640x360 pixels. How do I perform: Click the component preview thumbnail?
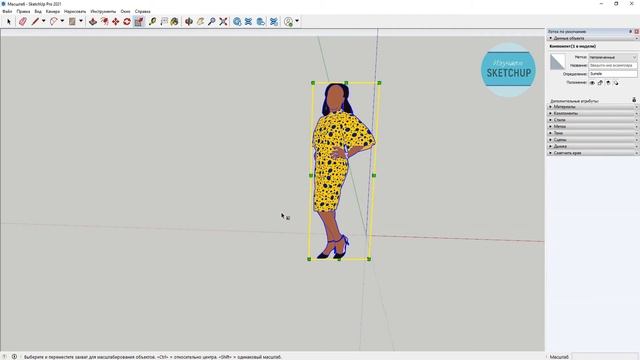(558, 62)
